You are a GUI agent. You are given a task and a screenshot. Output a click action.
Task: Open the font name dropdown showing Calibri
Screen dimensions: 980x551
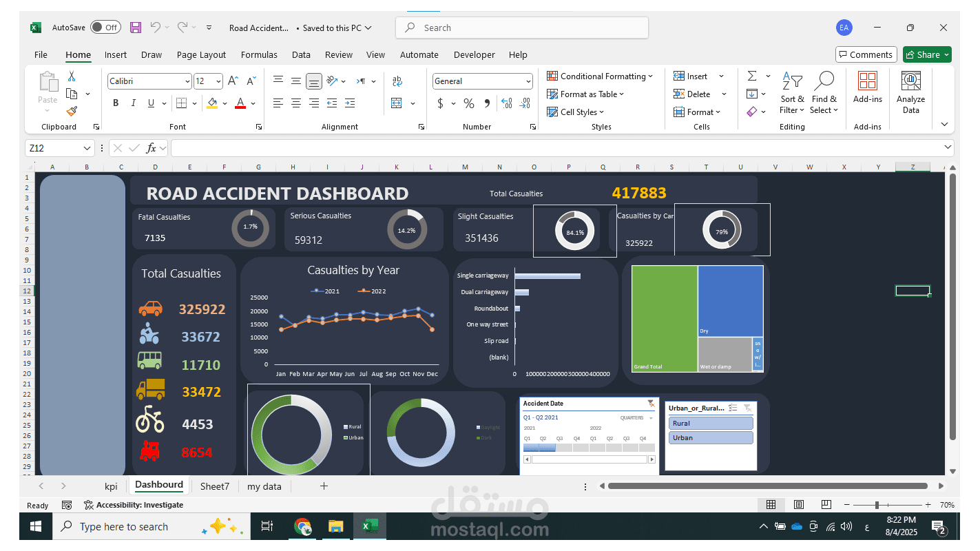point(187,81)
